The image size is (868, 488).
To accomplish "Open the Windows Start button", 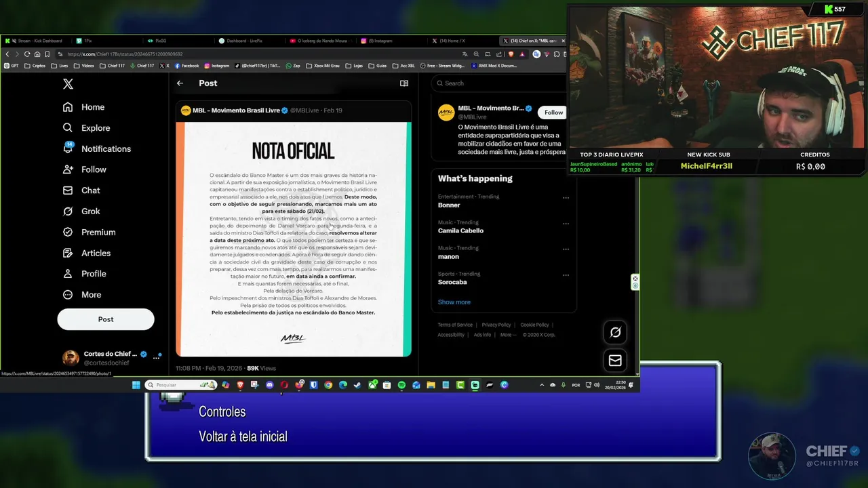I will [136, 385].
